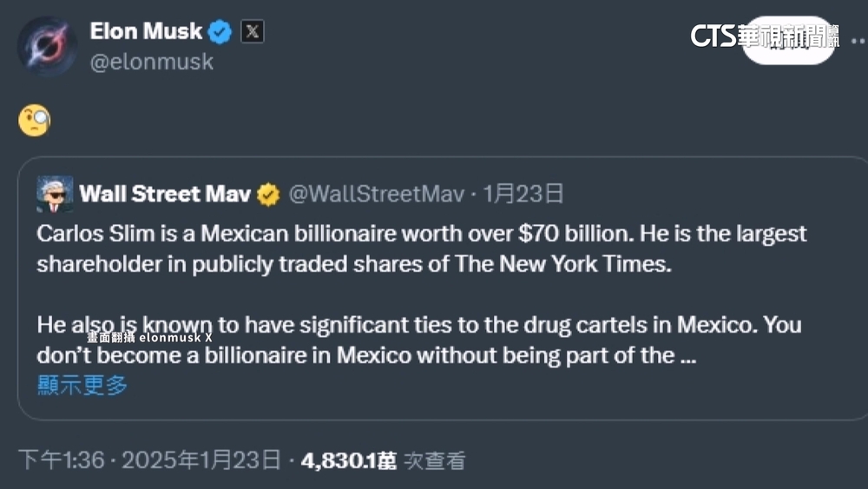Open the Wall Street Mav avatar

coord(55,195)
